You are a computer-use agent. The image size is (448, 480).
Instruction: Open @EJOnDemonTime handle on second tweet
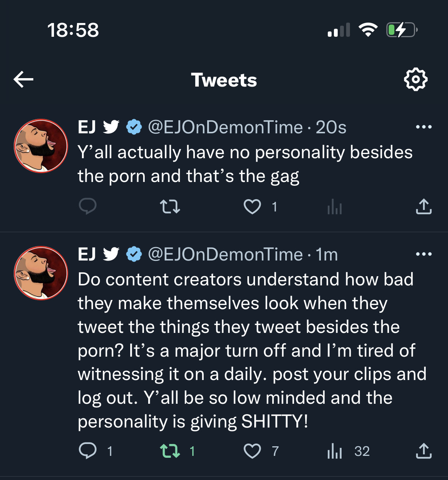point(225,254)
